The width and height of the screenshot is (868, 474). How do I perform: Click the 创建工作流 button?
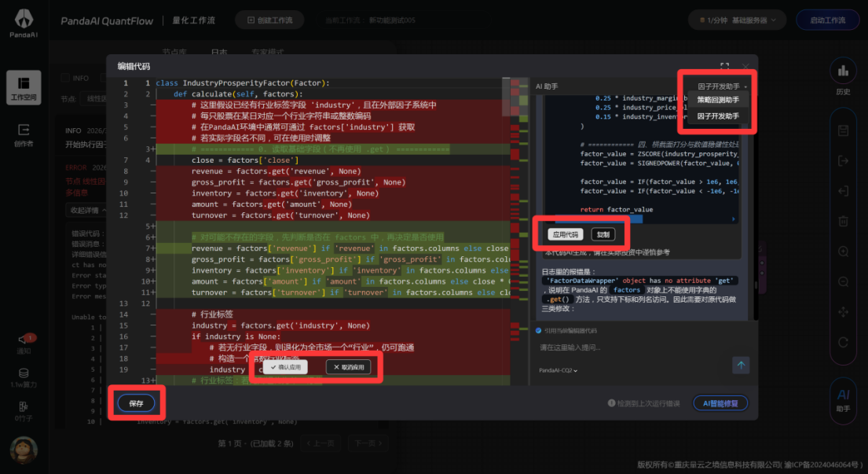pos(269,20)
